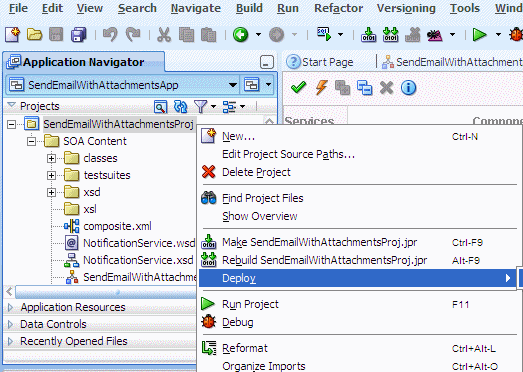
Task: Choose Make SendEmailWithAttachmentsProj.jpr
Action: (358, 242)
